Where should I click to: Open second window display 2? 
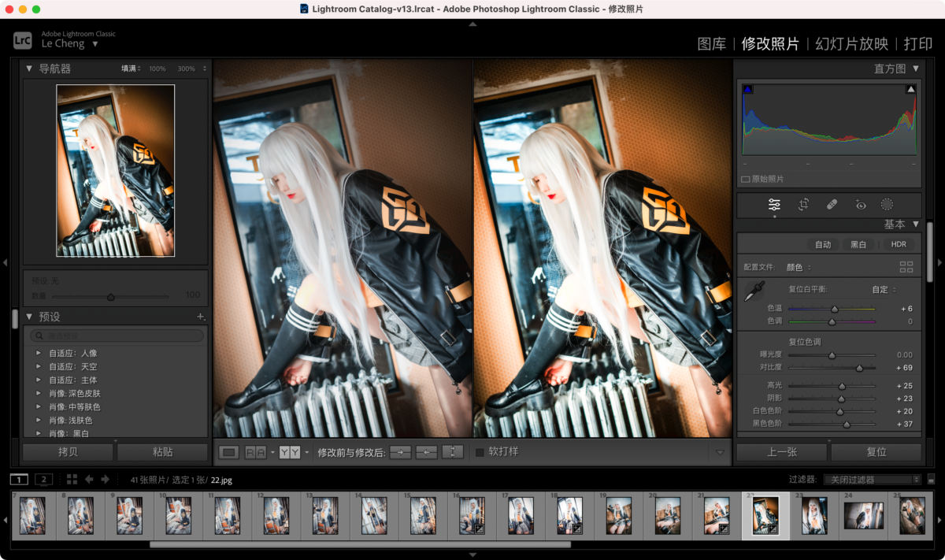pos(44,480)
